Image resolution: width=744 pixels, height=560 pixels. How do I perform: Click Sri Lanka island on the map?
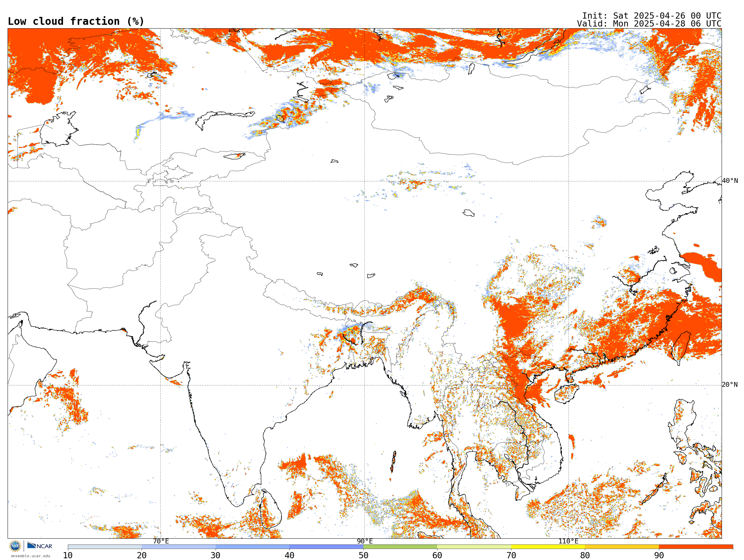pos(271,510)
